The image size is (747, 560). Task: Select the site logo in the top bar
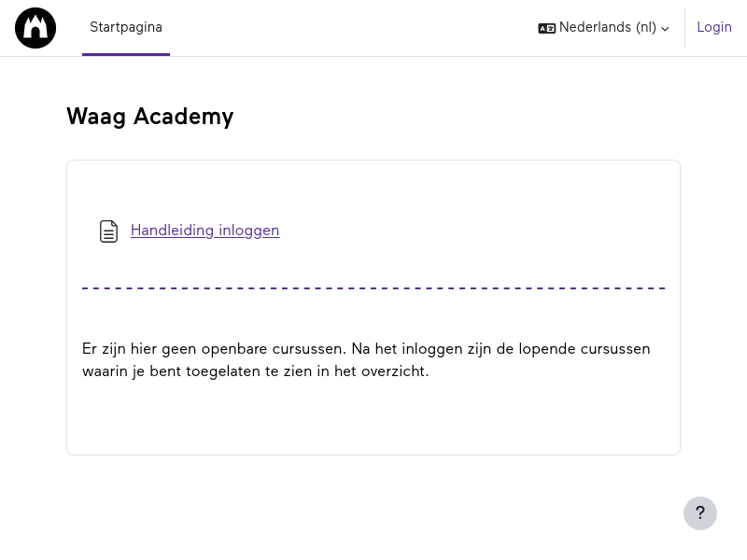35,28
